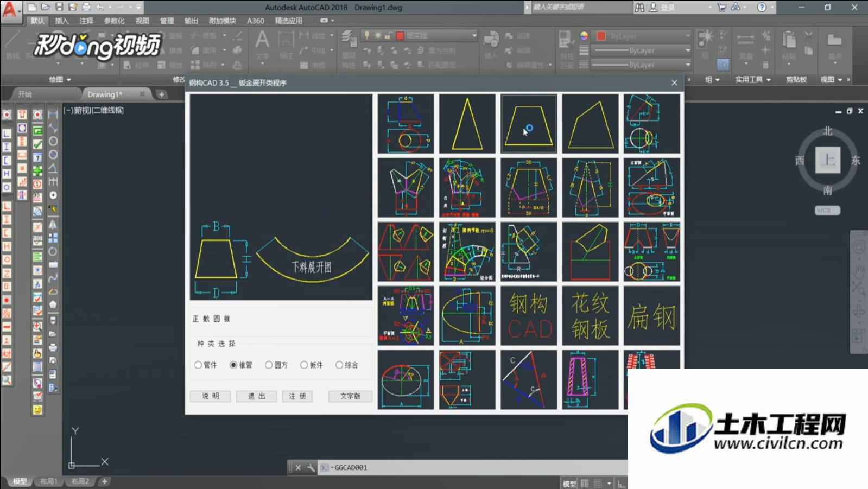Image resolution: width=868 pixels, height=489 pixels.
Task: Select the truncated cone trapezoid thumbnail
Action: coord(529,123)
